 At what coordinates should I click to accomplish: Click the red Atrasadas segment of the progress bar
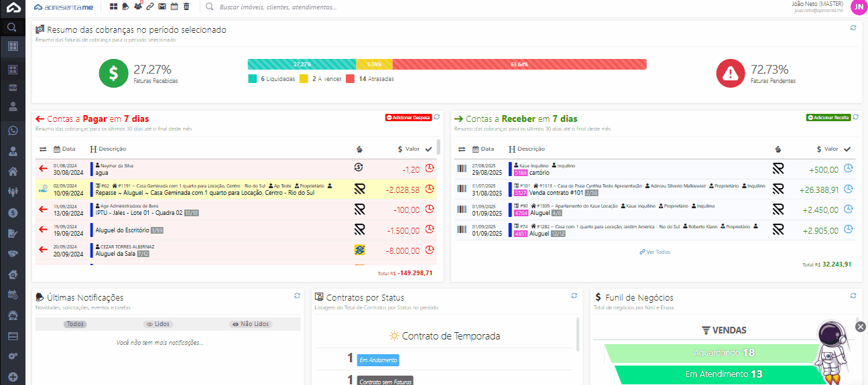[x=519, y=64]
